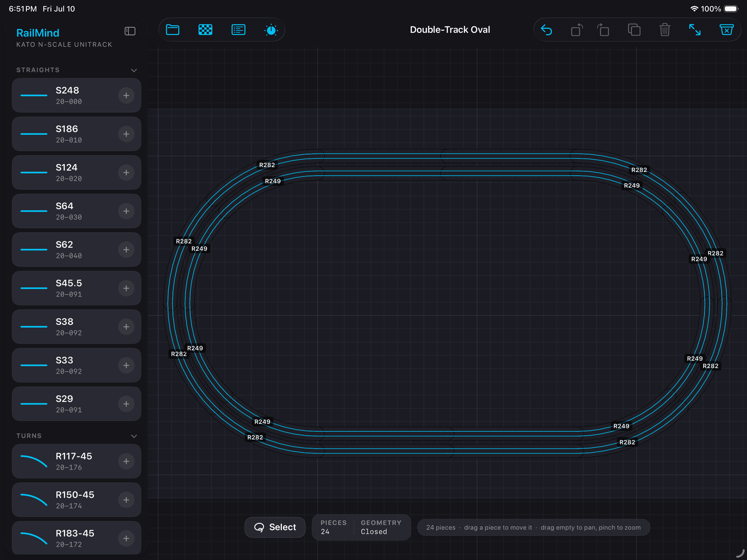
Task: Select the top-left R249 curve label
Action: point(273,181)
